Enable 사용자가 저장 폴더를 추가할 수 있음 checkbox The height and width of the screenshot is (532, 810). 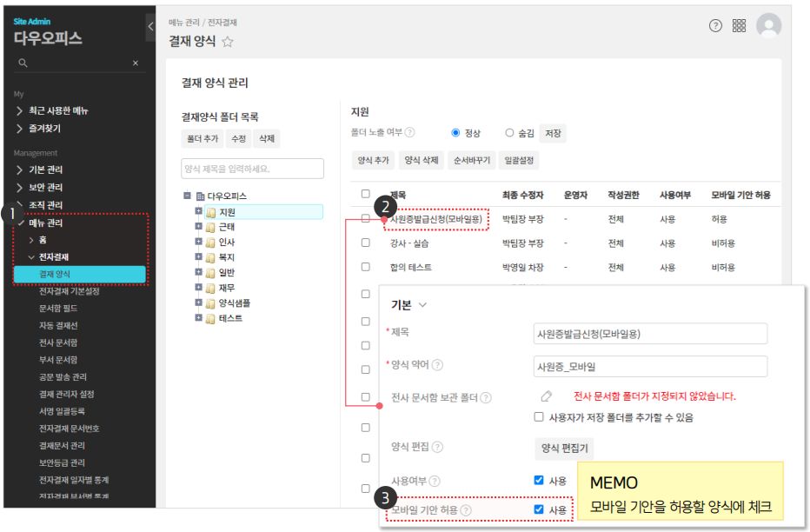tap(539, 417)
